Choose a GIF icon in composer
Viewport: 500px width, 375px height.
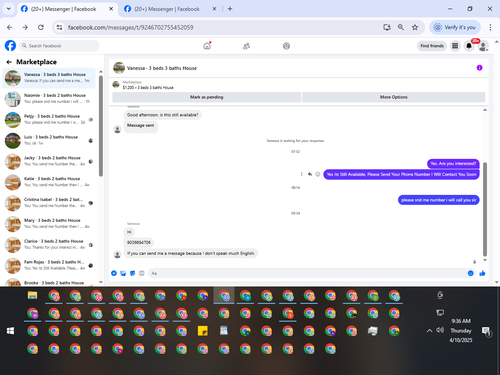pyautogui.click(x=142, y=273)
